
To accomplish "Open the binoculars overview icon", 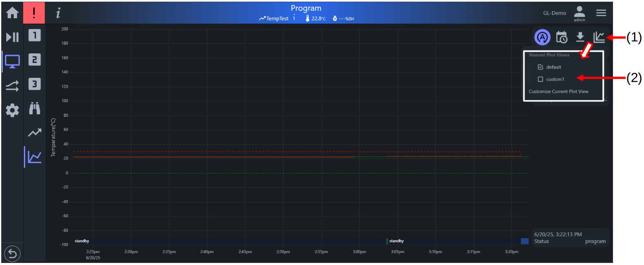I will [x=34, y=108].
